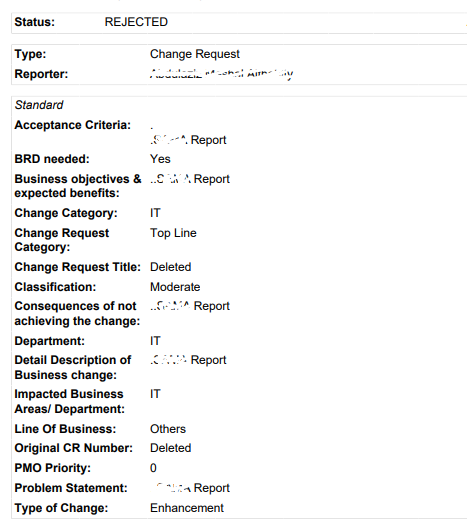Select the Moderate classification value
467x529 pixels.
tap(175, 287)
